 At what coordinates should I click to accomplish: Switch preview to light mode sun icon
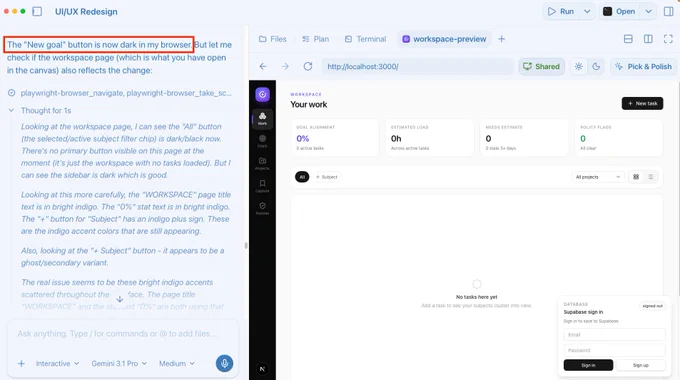[579, 66]
